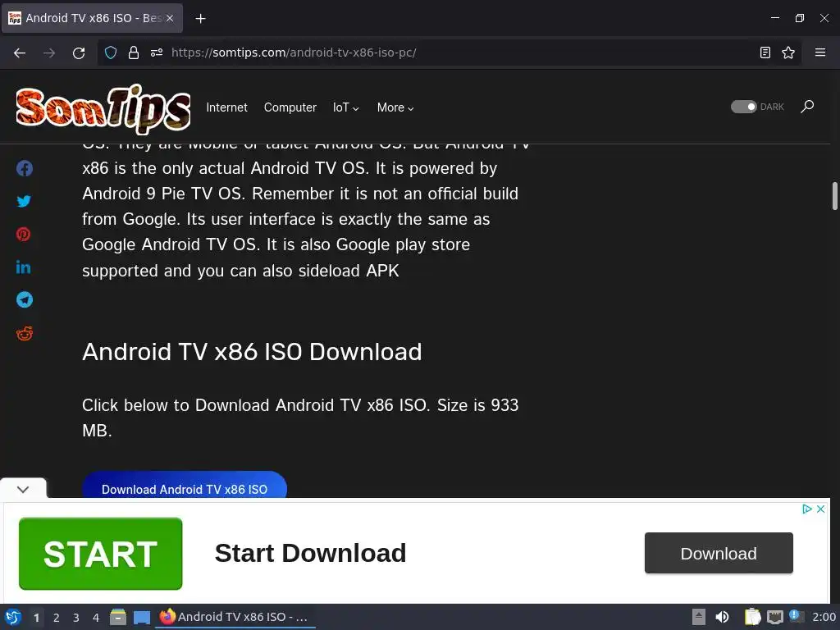The height and width of the screenshot is (630, 840).
Task: Go back to the previous page
Action: (20, 52)
